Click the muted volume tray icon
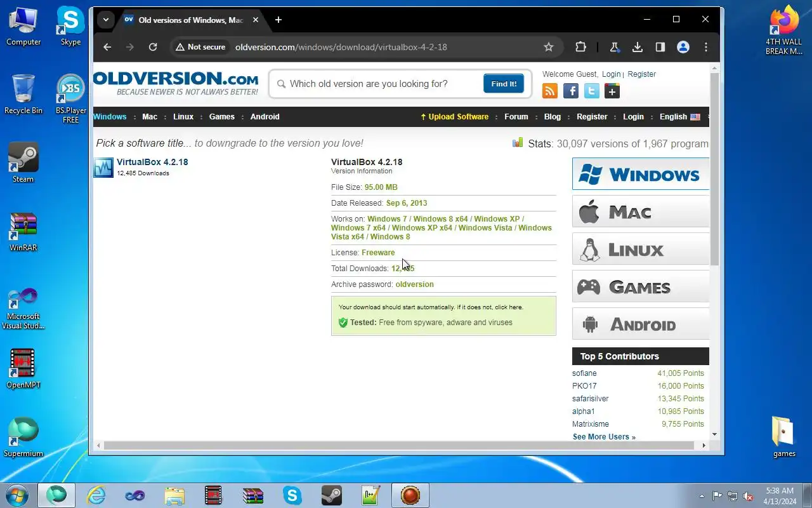This screenshot has width=812, height=508. 749,496
